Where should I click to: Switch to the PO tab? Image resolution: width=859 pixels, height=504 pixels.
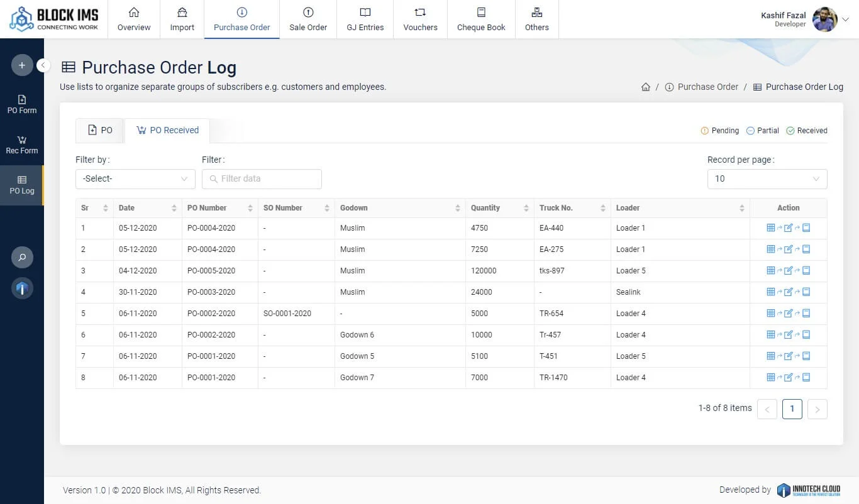coord(100,130)
